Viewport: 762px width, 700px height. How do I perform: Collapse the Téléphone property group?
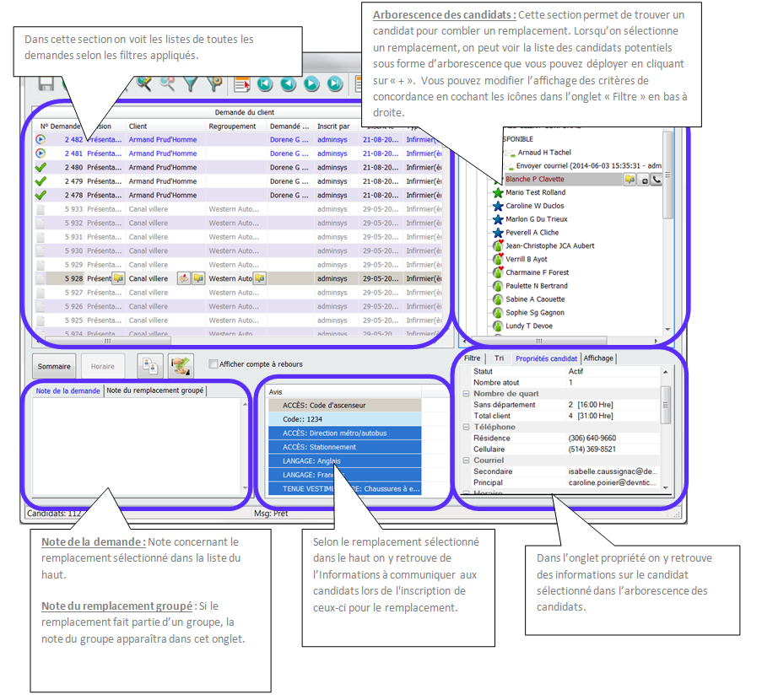466,428
